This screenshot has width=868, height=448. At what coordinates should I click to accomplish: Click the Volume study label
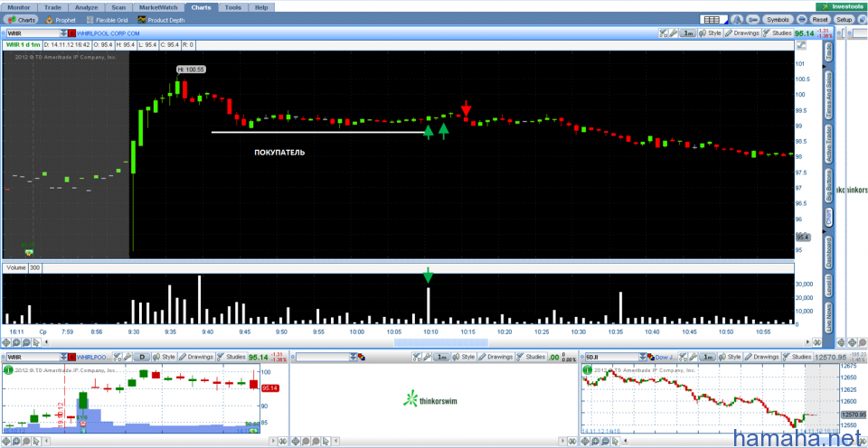(x=15, y=267)
